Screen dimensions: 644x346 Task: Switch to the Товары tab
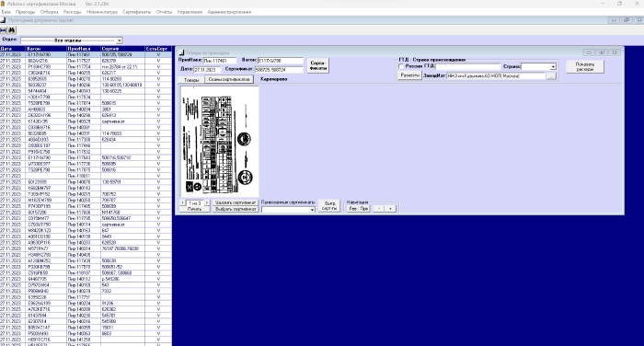[191, 80]
